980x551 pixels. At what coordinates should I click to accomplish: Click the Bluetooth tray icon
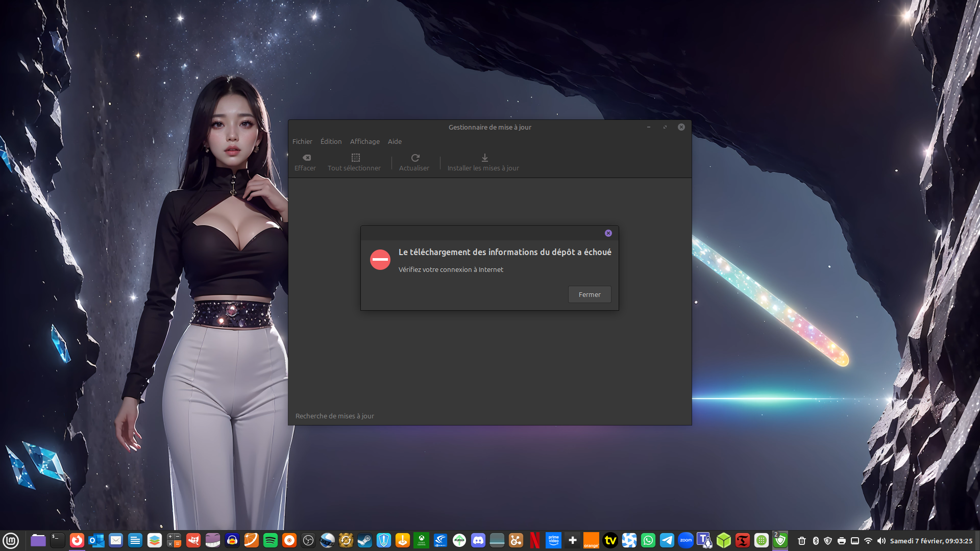pos(816,541)
